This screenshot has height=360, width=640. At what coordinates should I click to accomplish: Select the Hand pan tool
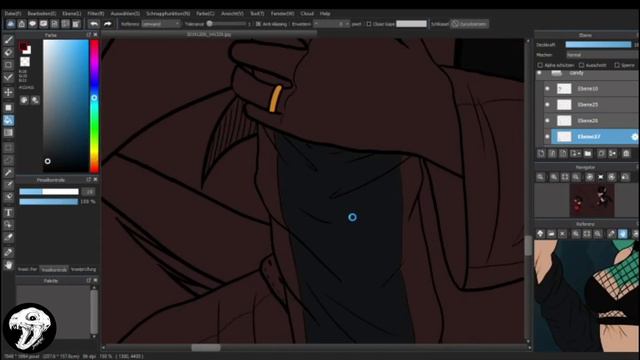(8, 265)
